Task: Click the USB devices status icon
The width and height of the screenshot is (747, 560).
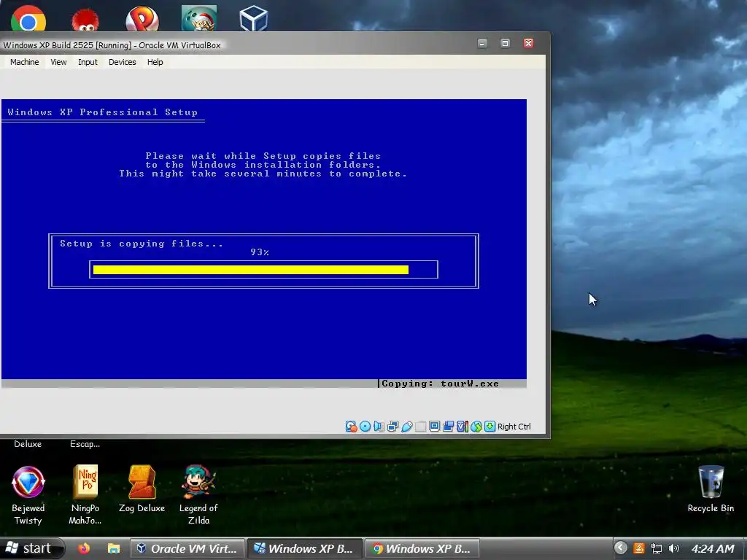Action: (406, 426)
